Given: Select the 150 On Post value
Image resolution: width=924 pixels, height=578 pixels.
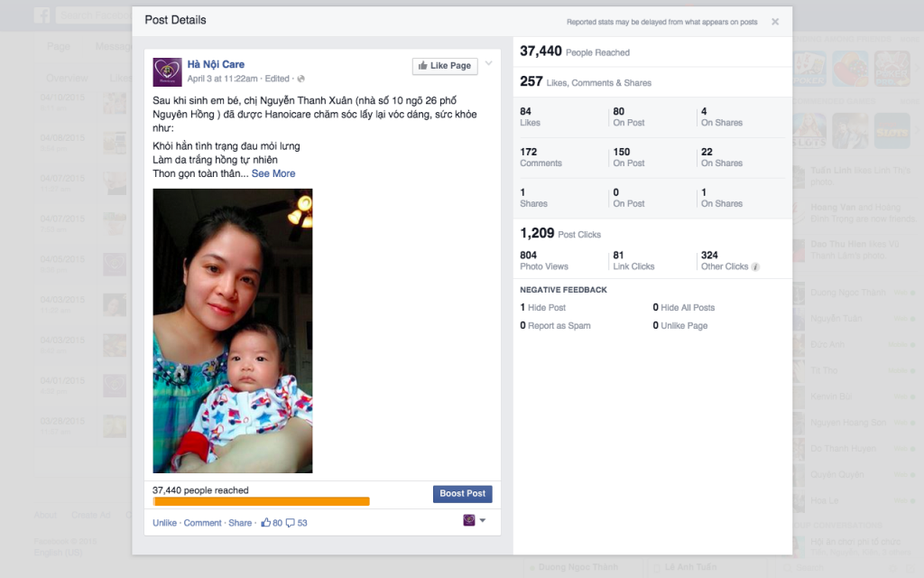Looking at the screenshot, I should (x=629, y=157).
